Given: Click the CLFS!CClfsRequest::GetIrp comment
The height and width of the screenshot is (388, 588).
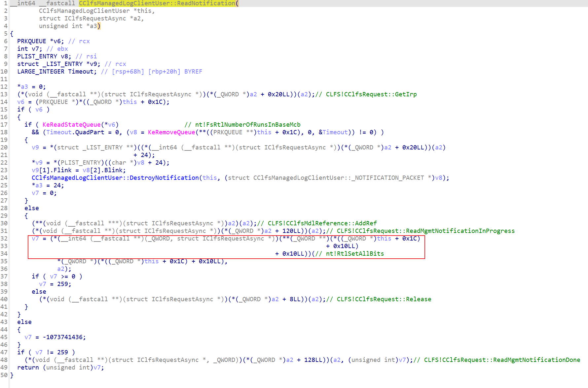Looking at the screenshot, I should 371,94.
